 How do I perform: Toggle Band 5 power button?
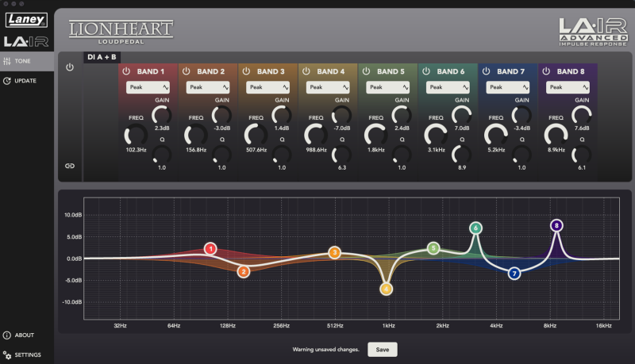coord(366,71)
